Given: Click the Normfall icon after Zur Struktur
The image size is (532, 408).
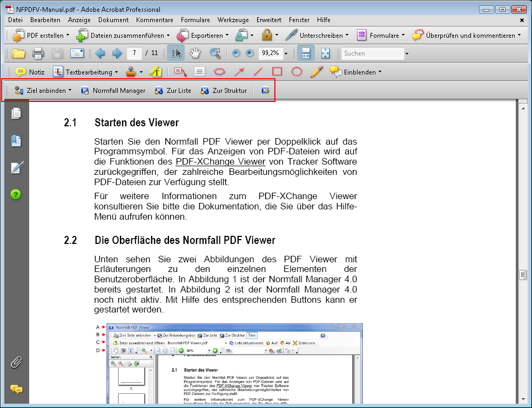Looking at the screenshot, I should 265,91.
